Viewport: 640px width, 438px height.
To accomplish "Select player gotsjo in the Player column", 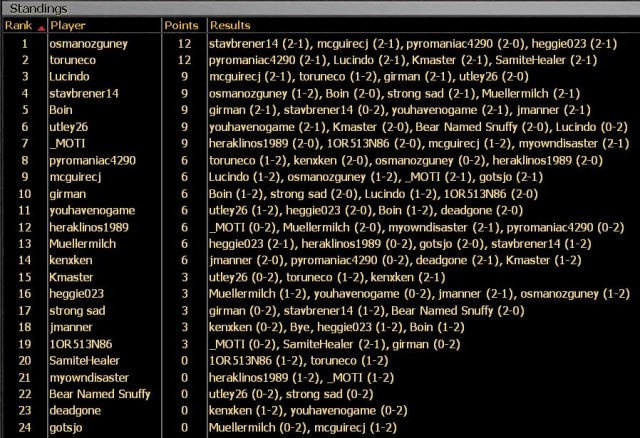I will click(66, 428).
